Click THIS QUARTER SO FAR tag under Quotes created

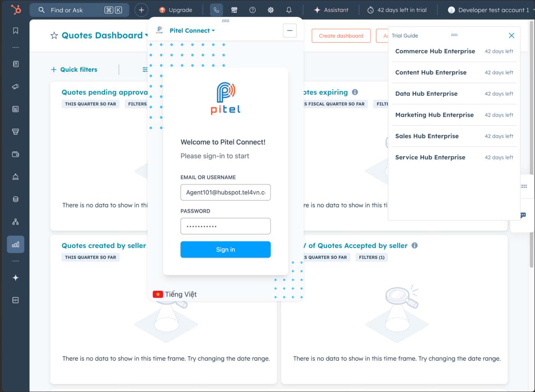[x=90, y=257]
